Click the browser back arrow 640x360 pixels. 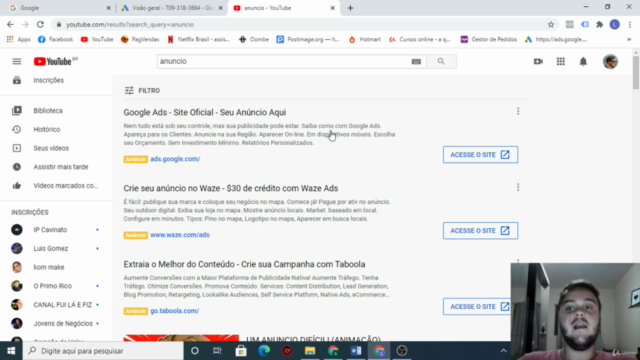click(10, 24)
